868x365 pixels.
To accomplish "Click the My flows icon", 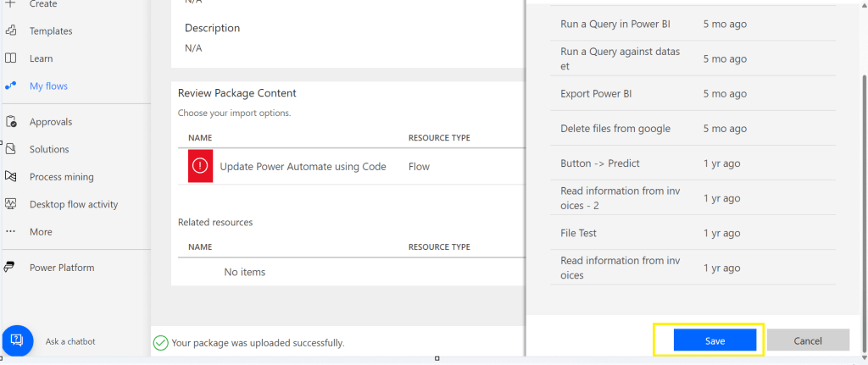I will pos(11,86).
